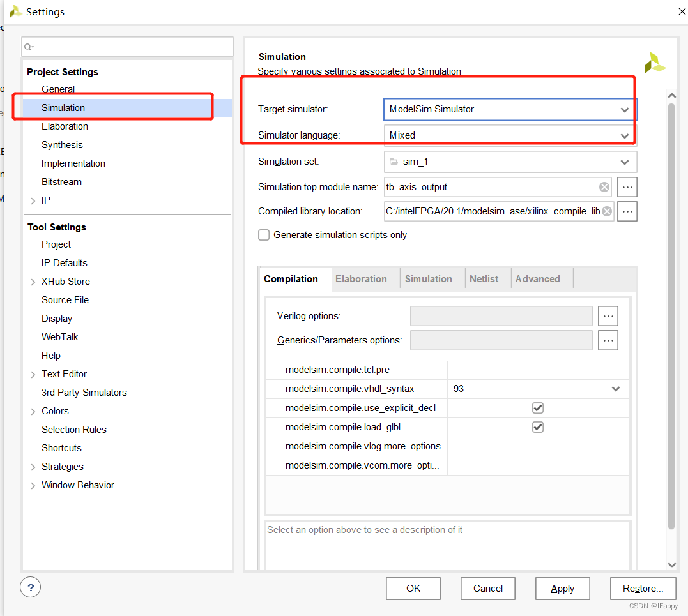
Task: Click the search magnifier icon
Action: pos(29,47)
